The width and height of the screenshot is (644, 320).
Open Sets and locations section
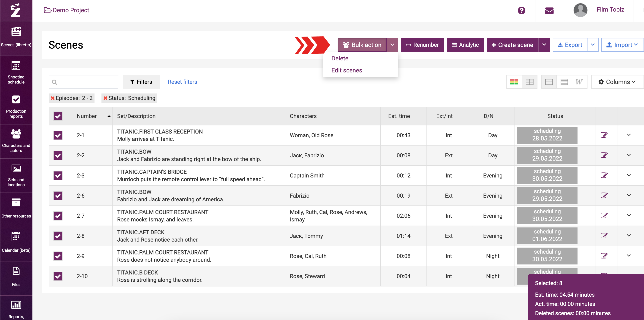click(16, 175)
